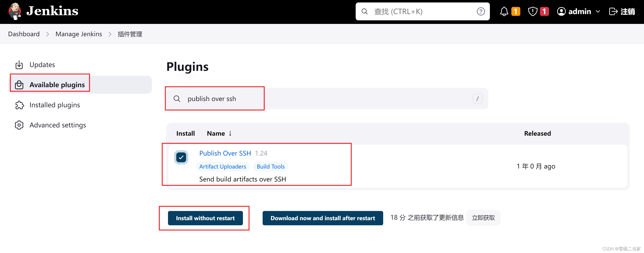Click the plugin search field with 'publish over ssh'
Screen dimensions: 644x253
(327, 99)
